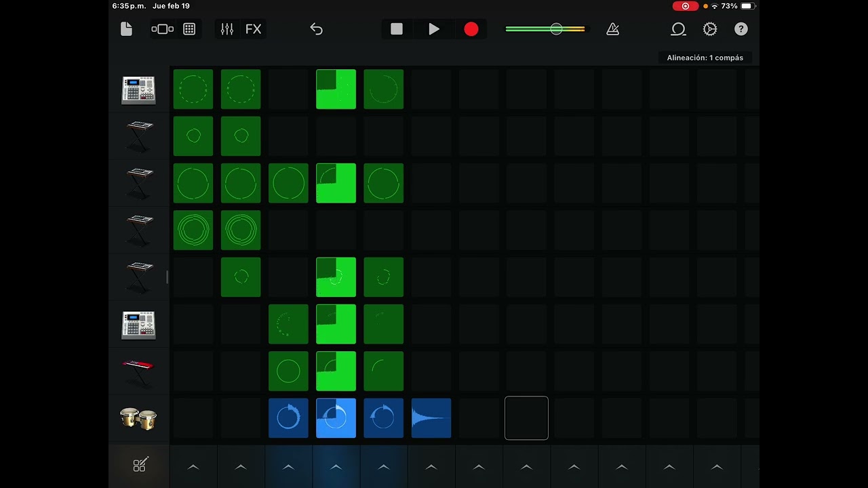This screenshot has width=868, height=488.
Task: Stop playing keyboard cell in row 5, column 4
Action: (x=336, y=277)
